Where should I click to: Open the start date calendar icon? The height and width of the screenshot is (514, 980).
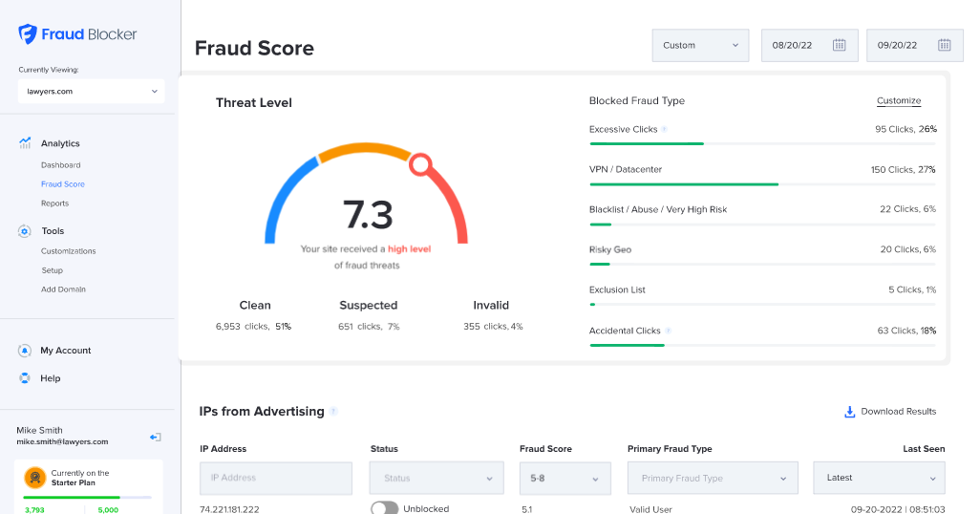point(839,45)
